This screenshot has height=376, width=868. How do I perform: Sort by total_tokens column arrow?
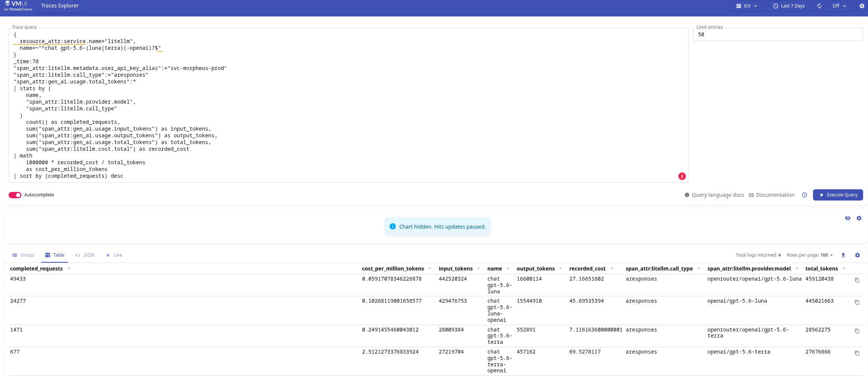pyautogui.click(x=844, y=269)
